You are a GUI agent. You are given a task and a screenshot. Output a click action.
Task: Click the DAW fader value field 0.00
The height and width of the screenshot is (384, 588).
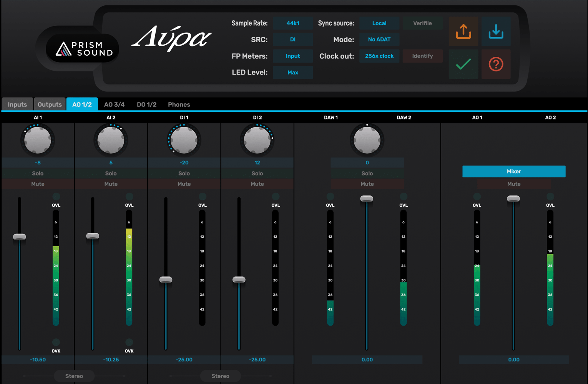click(367, 360)
